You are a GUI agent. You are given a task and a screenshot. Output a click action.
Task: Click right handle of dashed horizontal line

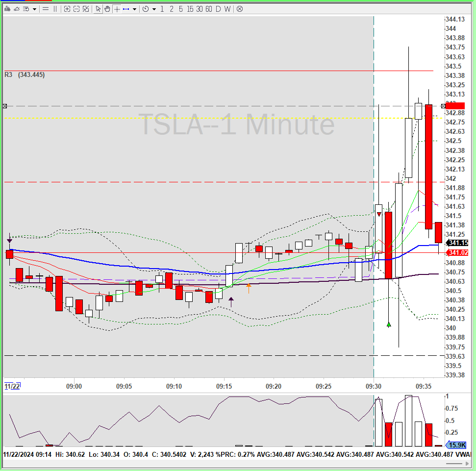click(x=443, y=106)
